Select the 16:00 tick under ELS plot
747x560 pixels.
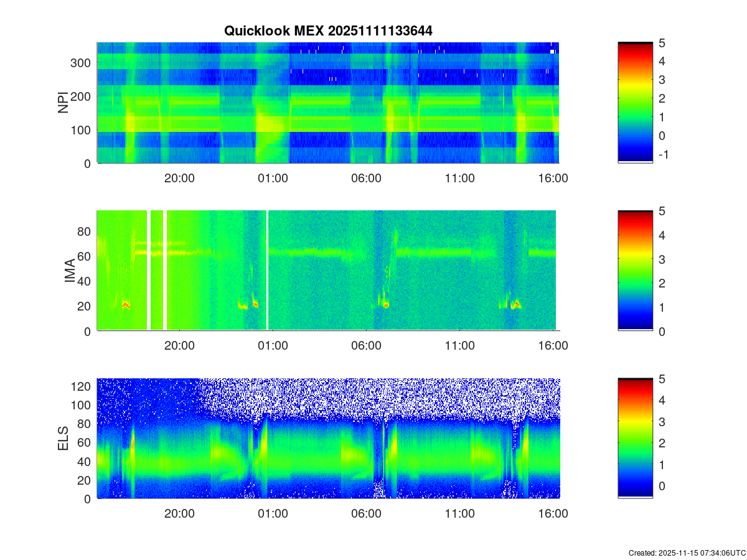(x=553, y=515)
